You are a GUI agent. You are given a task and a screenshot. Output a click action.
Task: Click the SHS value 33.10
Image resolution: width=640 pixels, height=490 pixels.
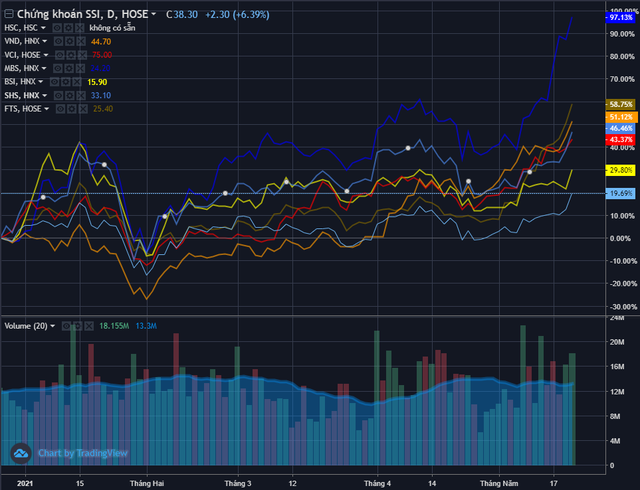tap(101, 96)
